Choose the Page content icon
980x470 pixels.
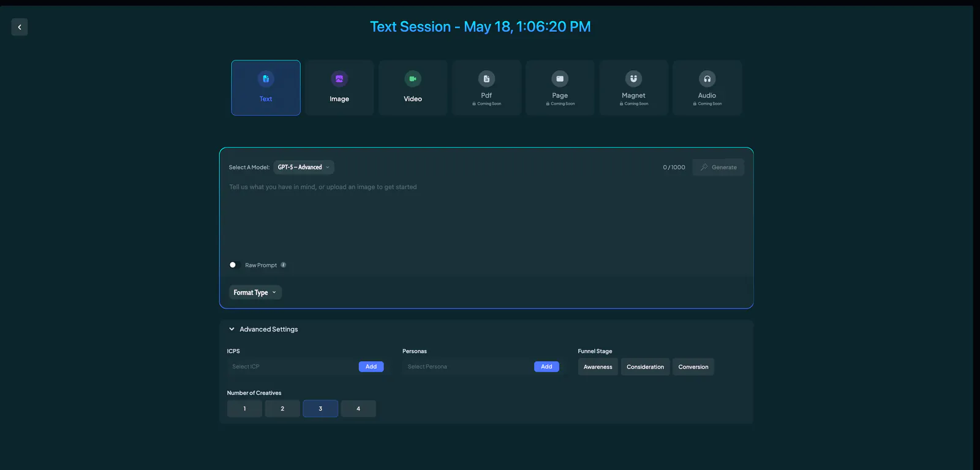pos(560,79)
